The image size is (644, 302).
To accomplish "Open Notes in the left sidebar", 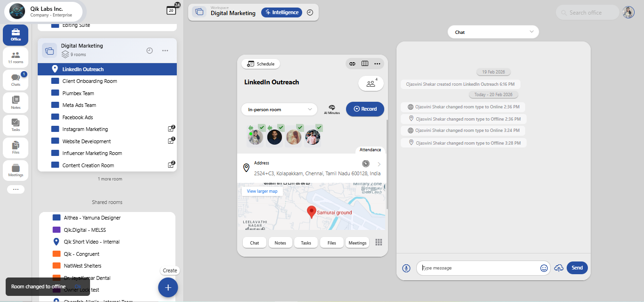I will click(16, 103).
